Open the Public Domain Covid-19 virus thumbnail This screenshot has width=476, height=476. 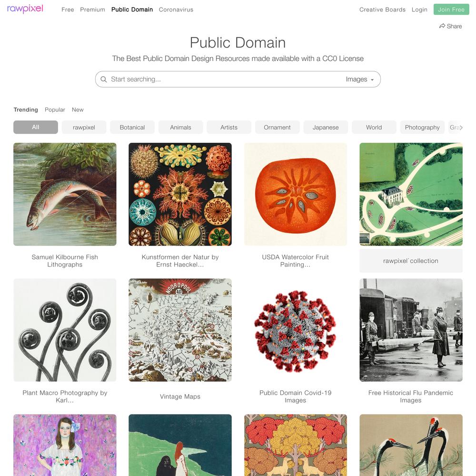coord(296,330)
